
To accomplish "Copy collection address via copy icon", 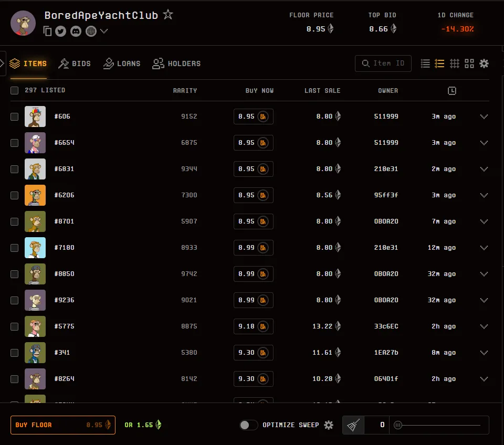I will [x=47, y=31].
